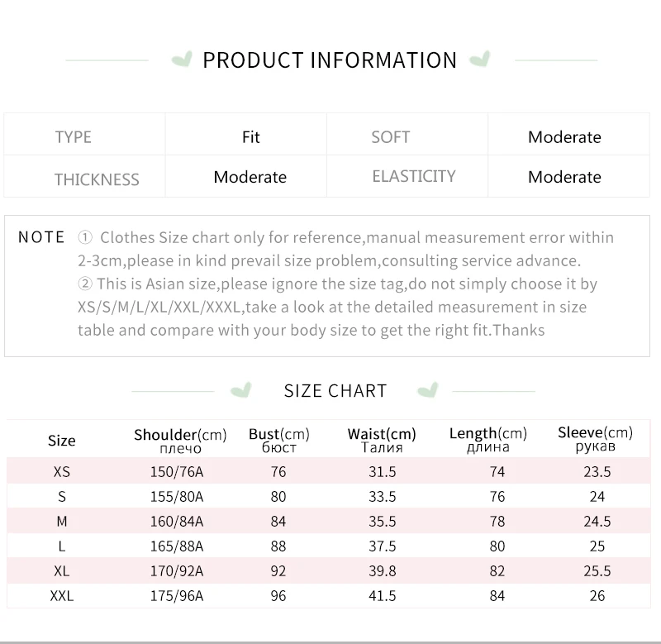Click the circled number 2 in the note

click(85, 284)
